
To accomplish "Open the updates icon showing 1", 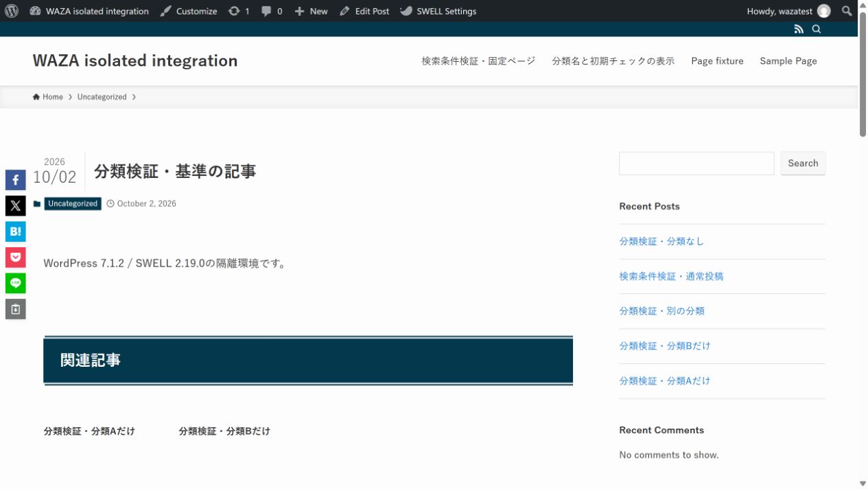I will pyautogui.click(x=239, y=11).
